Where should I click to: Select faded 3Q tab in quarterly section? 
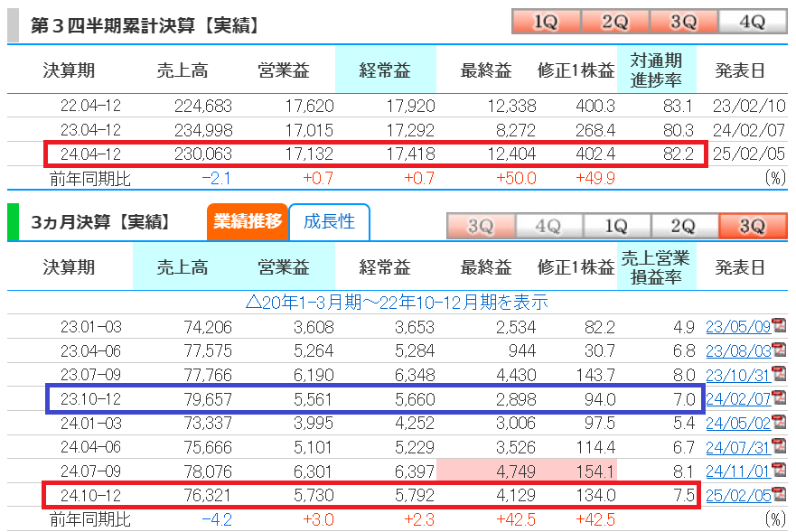point(481,226)
